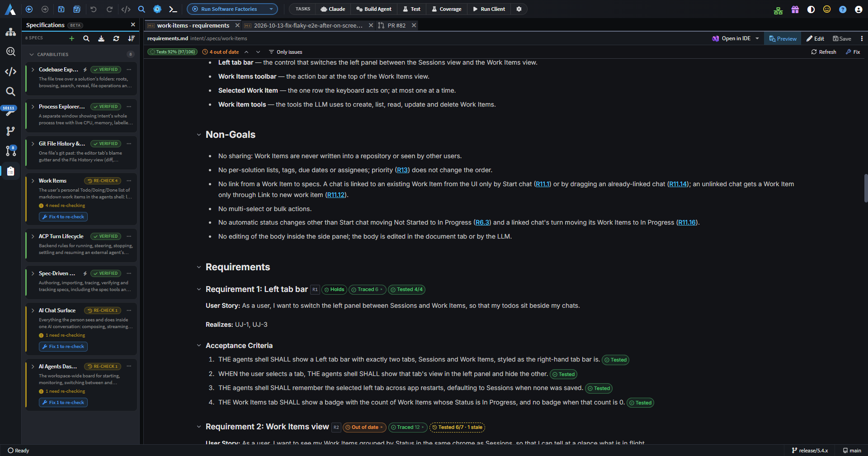This screenshot has height=456, width=868.
Task: Switch to Preview mode
Action: point(783,38)
